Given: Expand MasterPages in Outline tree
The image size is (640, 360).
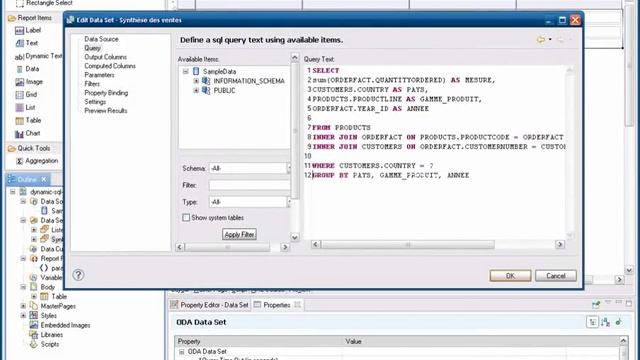Looking at the screenshot, I should tap(23, 306).
